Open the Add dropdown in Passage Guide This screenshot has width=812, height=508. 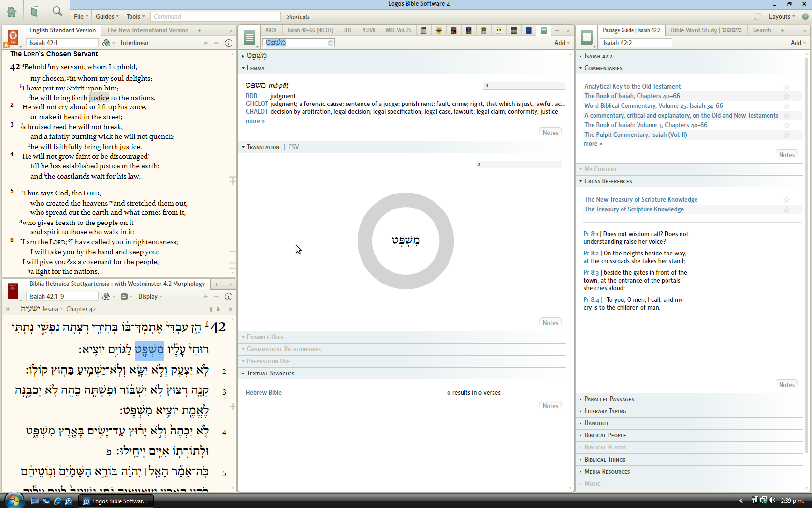click(798, 43)
